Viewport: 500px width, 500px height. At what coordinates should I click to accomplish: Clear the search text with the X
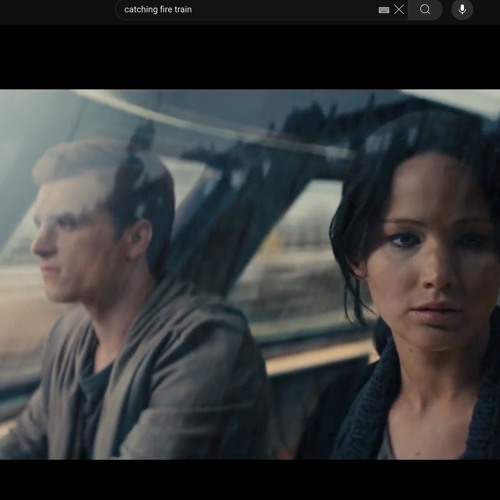[x=399, y=10]
